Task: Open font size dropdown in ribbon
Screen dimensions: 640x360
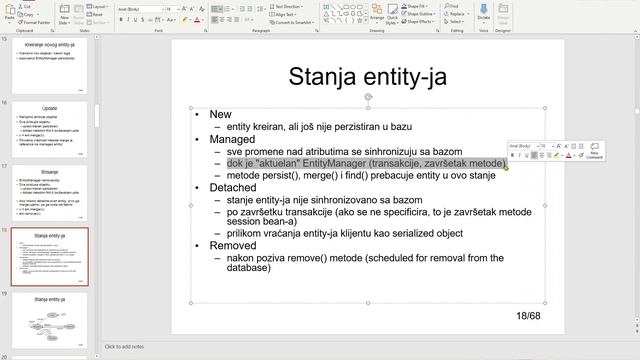Action: coord(178,9)
